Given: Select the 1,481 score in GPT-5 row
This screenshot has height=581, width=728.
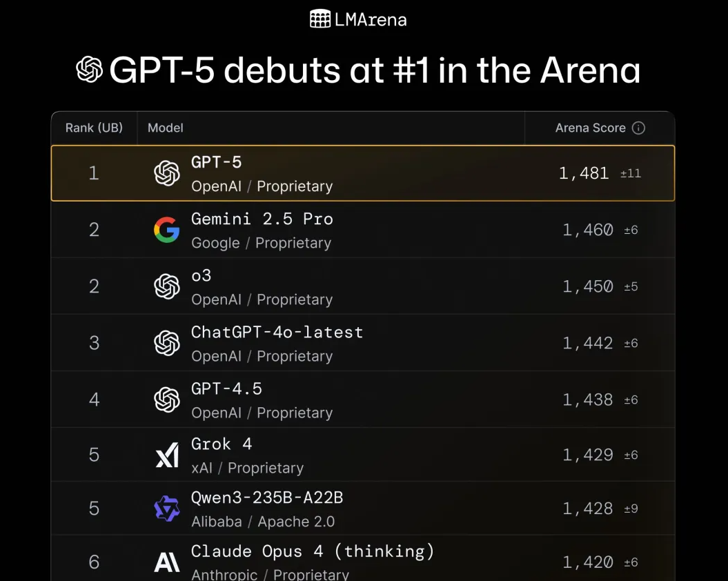Looking at the screenshot, I should [x=584, y=173].
